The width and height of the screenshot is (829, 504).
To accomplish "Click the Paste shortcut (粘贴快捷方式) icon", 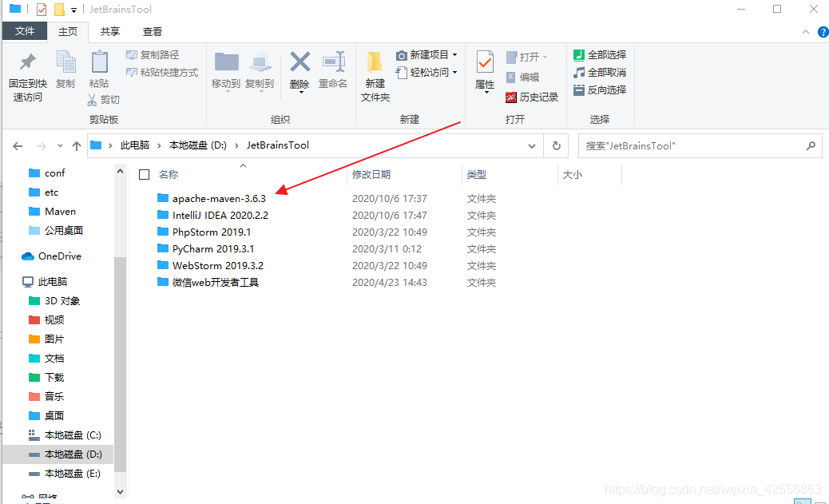I will coord(132,72).
